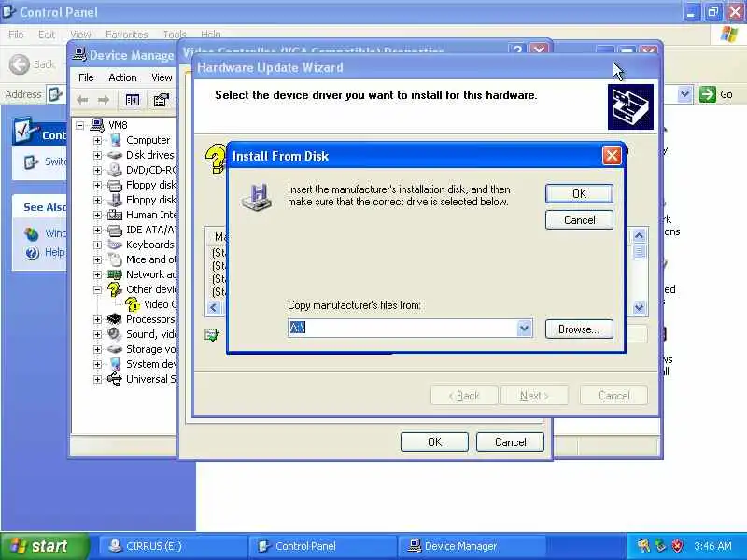Viewport: 747px width, 560px height.
Task: Select the Sound, video and game controllers icon
Action: [115, 334]
